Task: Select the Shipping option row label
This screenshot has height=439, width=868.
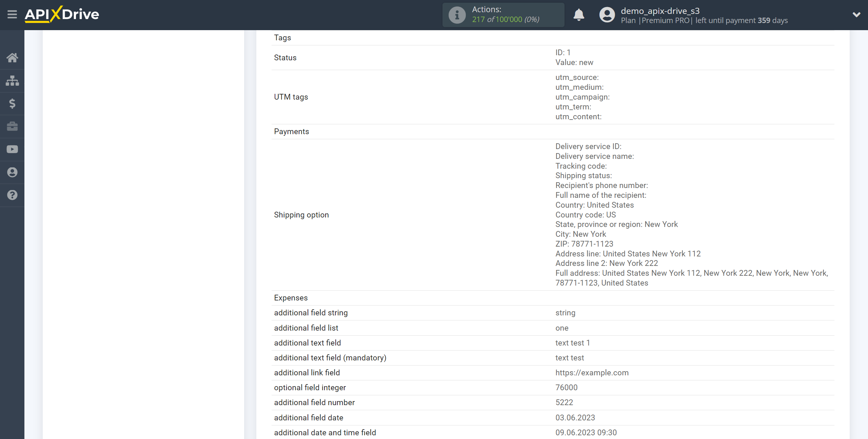Action: pos(301,215)
